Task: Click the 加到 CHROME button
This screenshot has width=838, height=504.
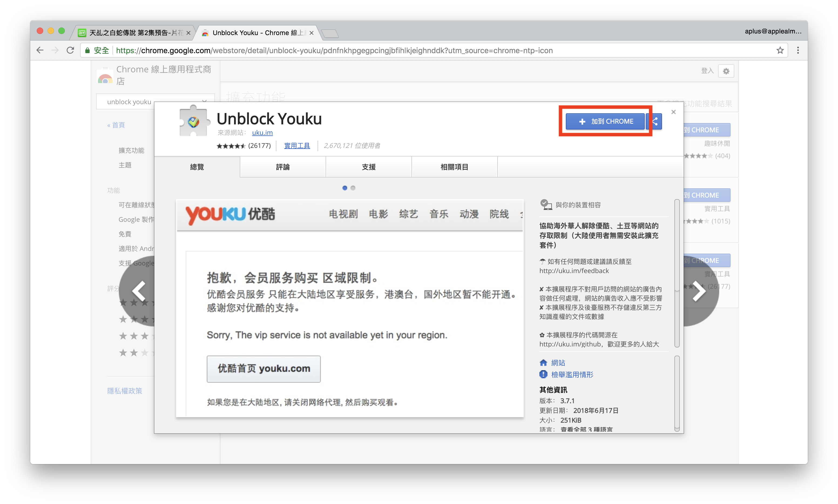Action: [605, 121]
